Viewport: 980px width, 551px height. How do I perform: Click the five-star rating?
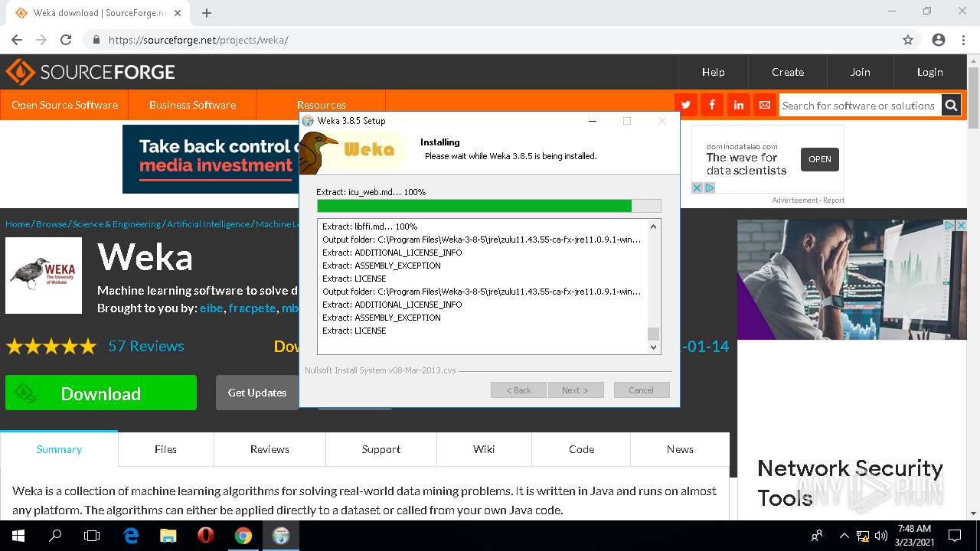coord(51,347)
